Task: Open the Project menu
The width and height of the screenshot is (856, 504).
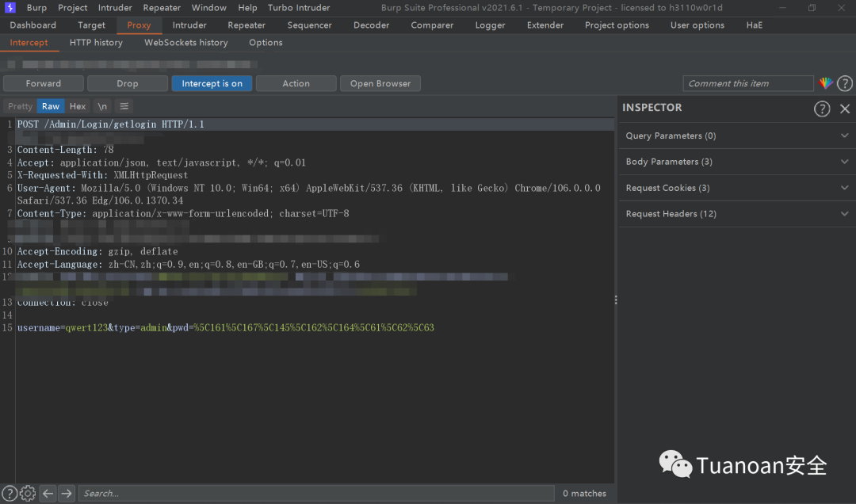Action: [73, 8]
